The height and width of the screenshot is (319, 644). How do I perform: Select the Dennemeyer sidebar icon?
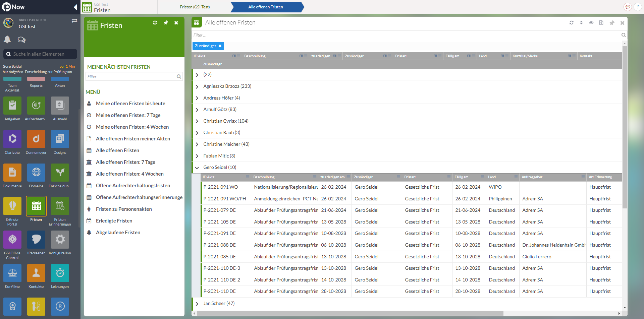tap(36, 139)
